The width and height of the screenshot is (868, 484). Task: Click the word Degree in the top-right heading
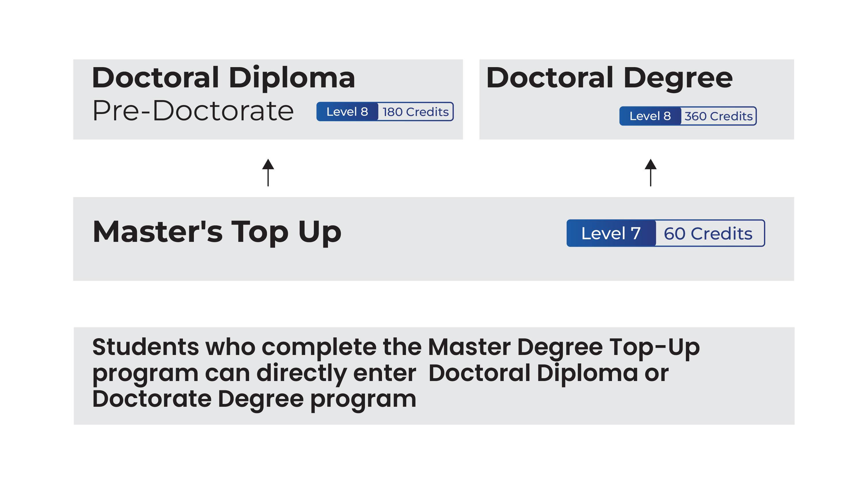678,78
